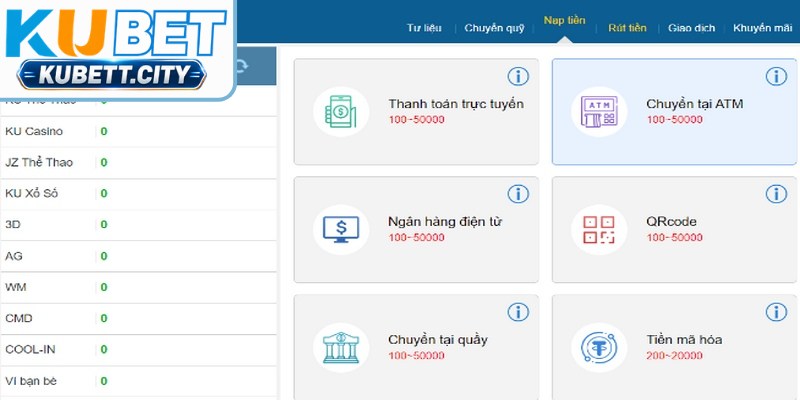Open info for Chuyển tại ATM
Viewport: 800px width, 400px height.
click(x=776, y=77)
